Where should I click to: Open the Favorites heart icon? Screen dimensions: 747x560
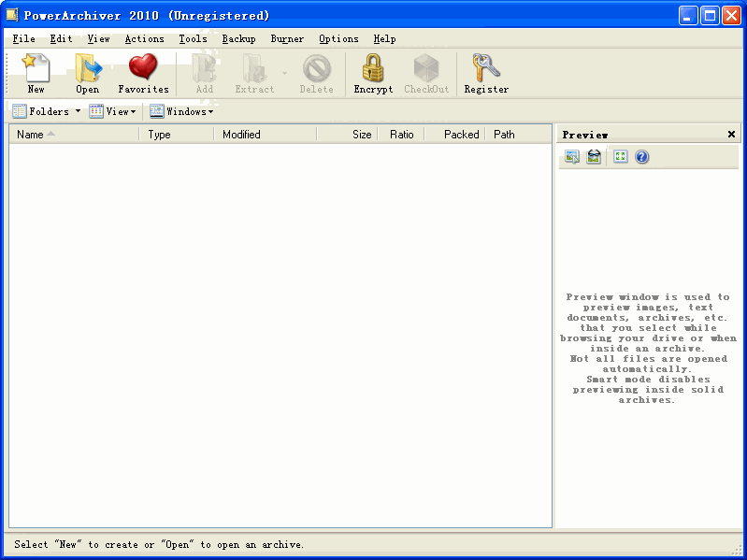(x=143, y=73)
